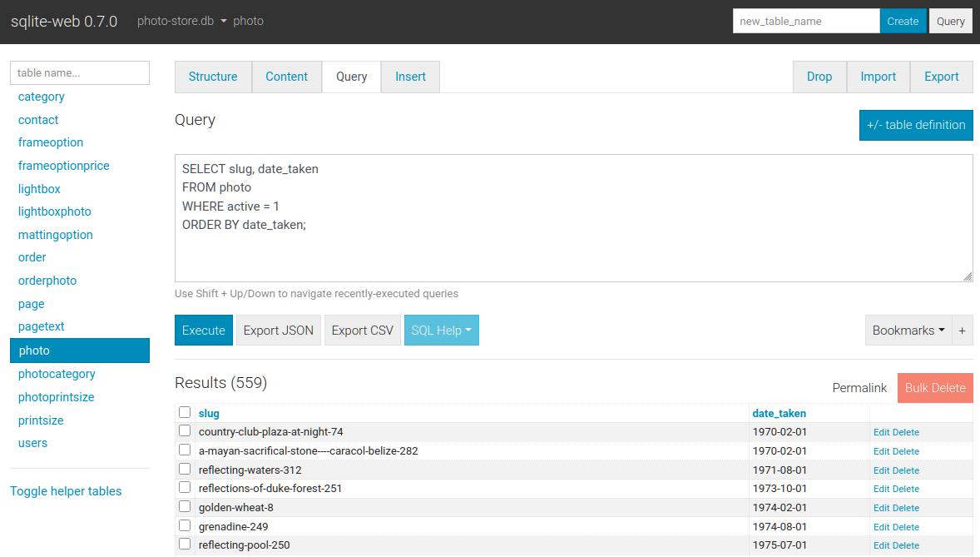Click Edit for reflecting-waters-312 row
Image resolution: width=980 pixels, height=557 pixels.
pos(881,470)
